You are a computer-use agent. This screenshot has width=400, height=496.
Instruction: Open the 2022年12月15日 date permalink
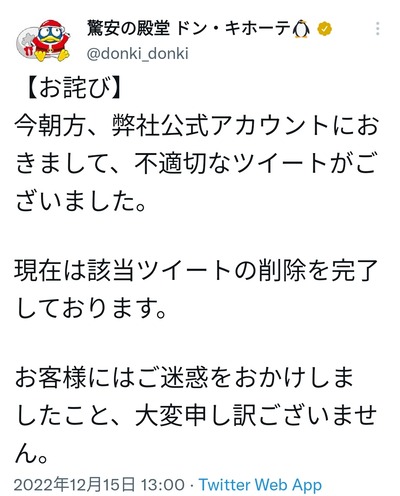(x=75, y=484)
